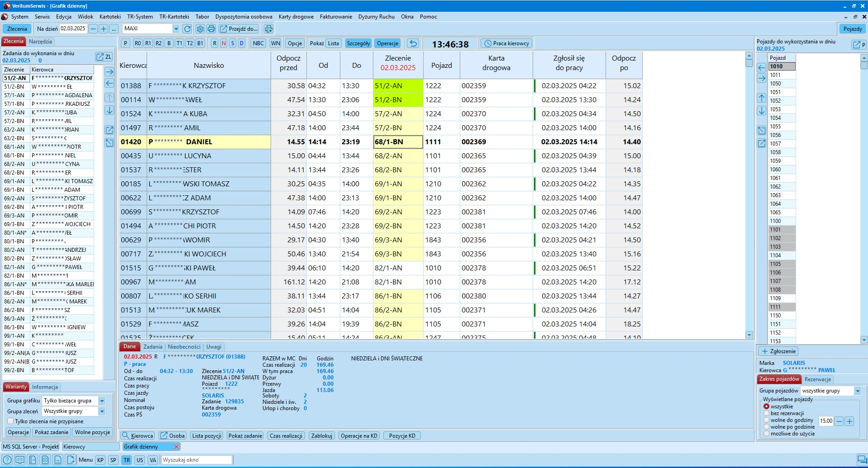Click the refresh icon beside MAXI dropdown

(x=187, y=29)
